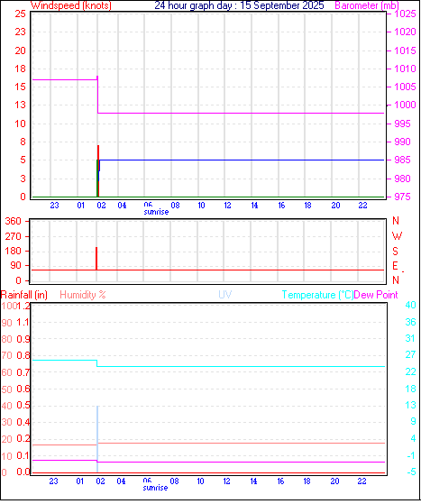Click the UV legend label
421x504 pixels.
coord(225,295)
